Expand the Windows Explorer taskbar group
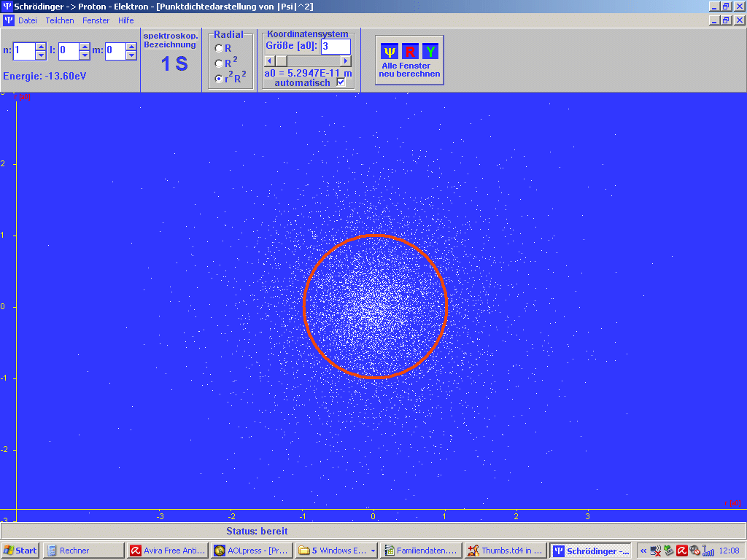 (x=373, y=551)
